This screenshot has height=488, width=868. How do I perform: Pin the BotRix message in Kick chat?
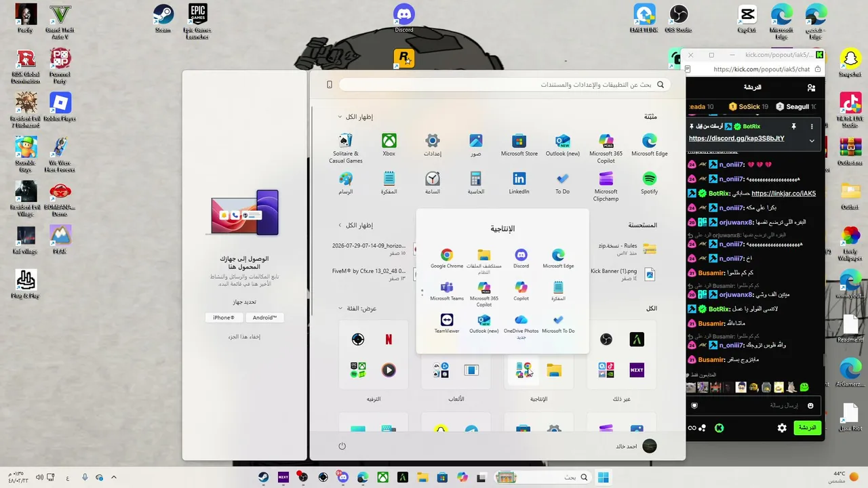pos(793,126)
